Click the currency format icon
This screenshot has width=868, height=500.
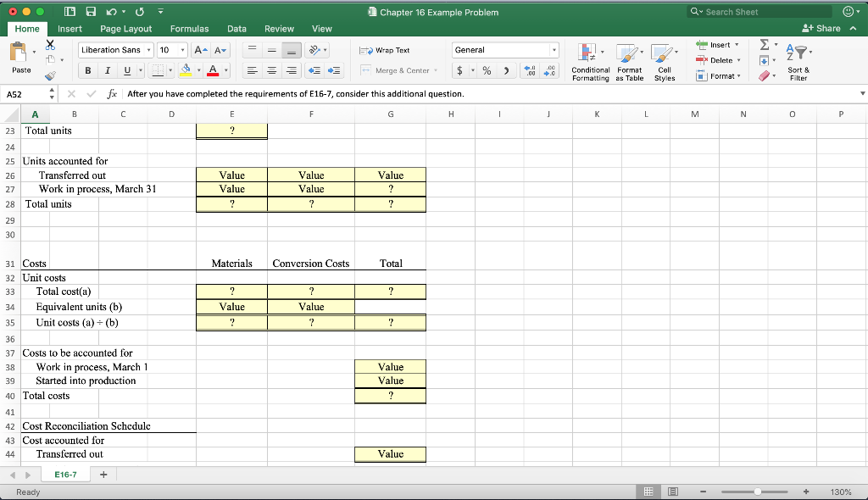click(459, 71)
